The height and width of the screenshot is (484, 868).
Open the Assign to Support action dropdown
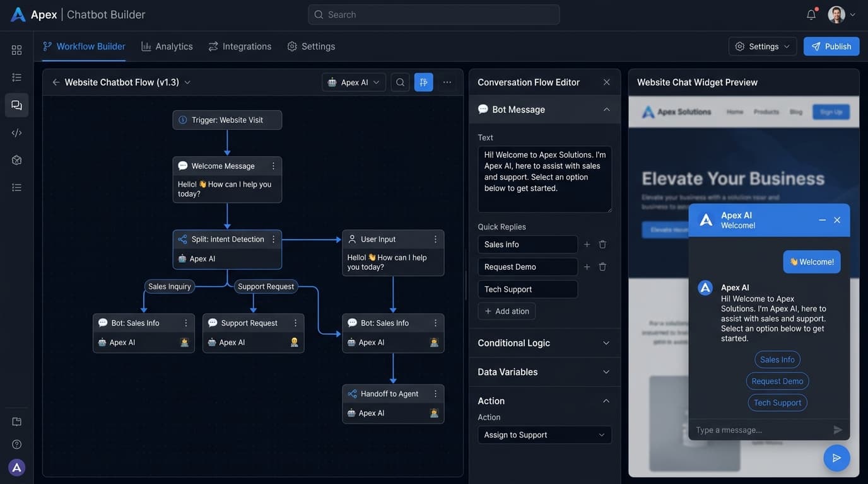click(544, 434)
